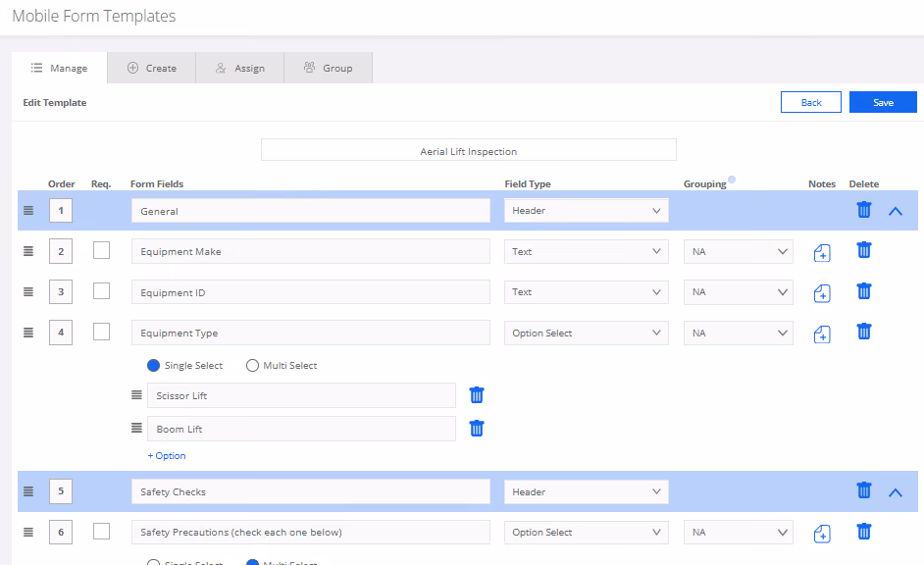The height and width of the screenshot is (565, 924).
Task: Save the template
Action: 883,102
